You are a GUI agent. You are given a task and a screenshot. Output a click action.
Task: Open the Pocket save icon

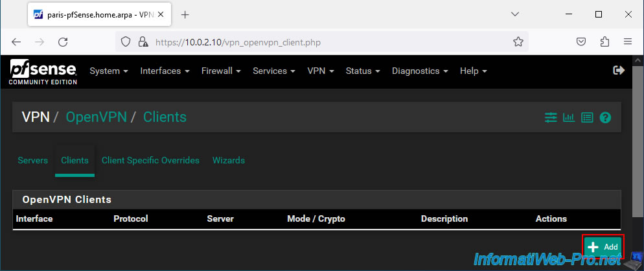[581, 42]
